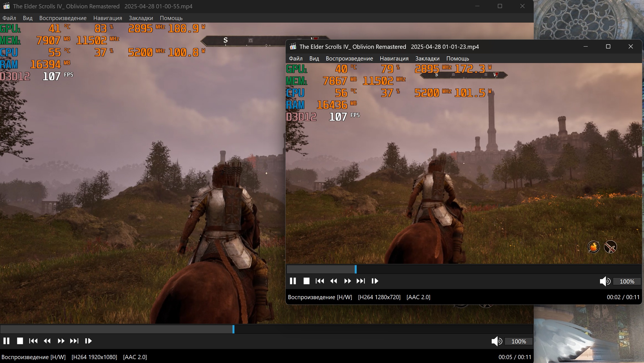The width and height of the screenshot is (644, 363).
Task: Open Вид menu in back window
Action: pos(28,18)
